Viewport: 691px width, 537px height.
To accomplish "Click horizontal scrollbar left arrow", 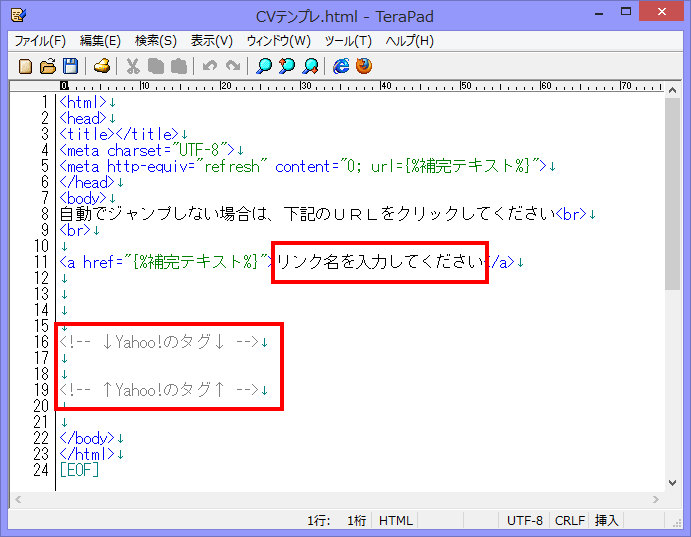I will coord(18,499).
